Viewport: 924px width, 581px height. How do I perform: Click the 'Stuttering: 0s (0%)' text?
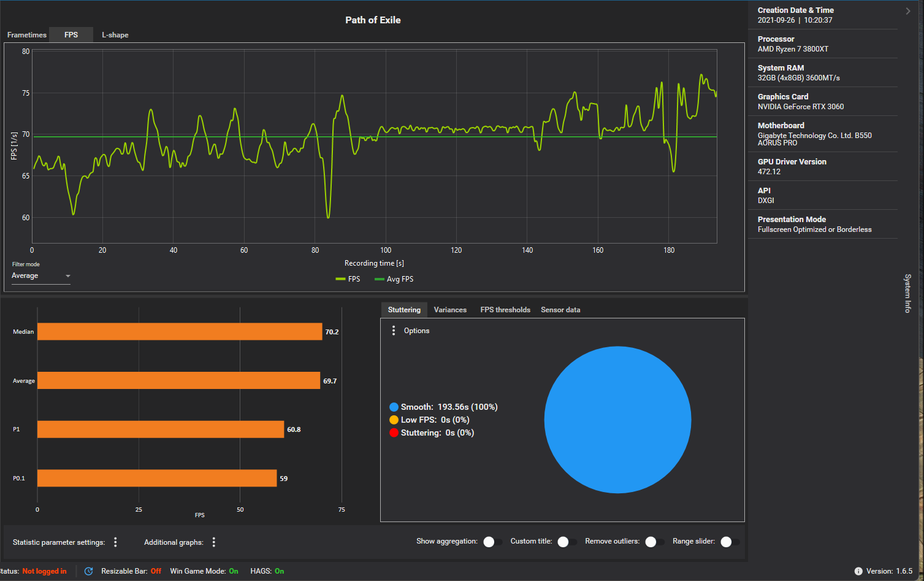[437, 433]
